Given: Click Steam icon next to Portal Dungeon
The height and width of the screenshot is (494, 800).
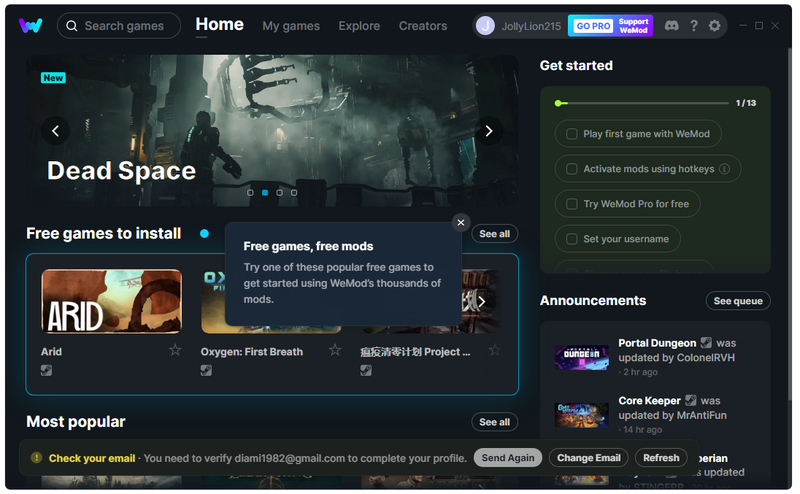Looking at the screenshot, I should [706, 342].
